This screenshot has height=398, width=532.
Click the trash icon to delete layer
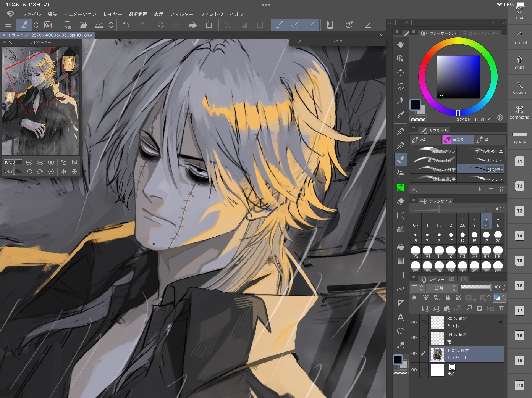pyautogui.click(x=501, y=308)
